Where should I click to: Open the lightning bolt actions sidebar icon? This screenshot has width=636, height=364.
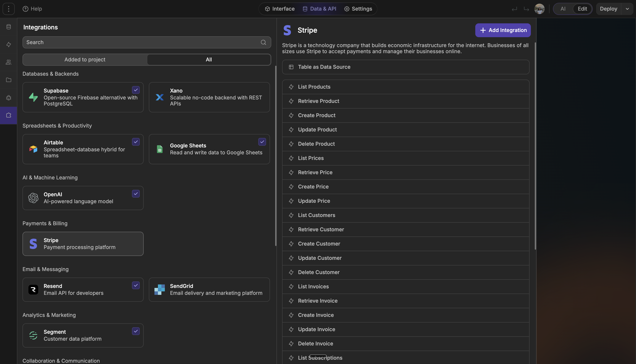[8, 45]
